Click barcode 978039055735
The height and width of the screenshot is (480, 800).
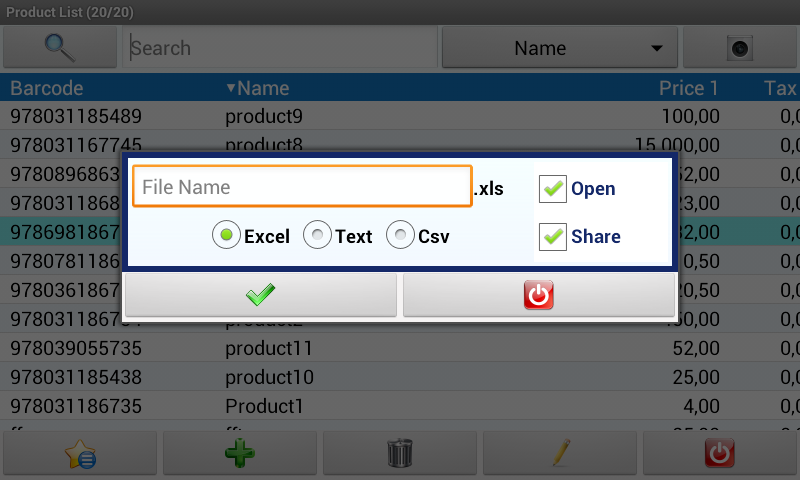76,348
